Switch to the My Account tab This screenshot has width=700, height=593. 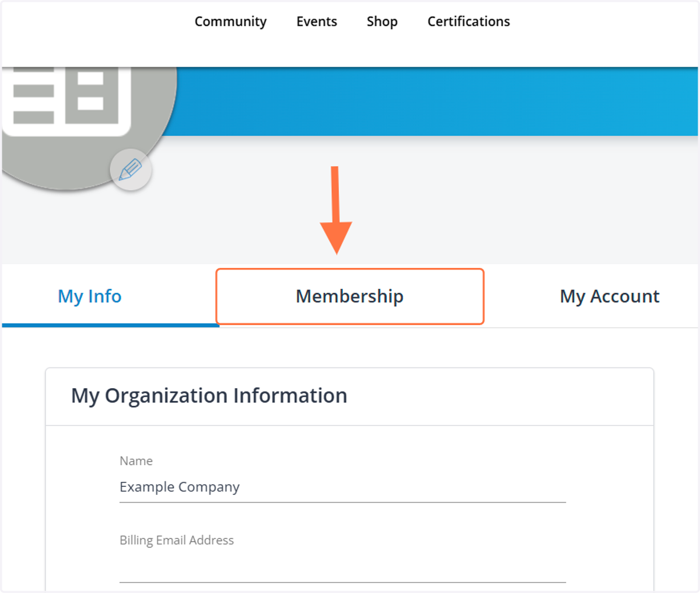tap(610, 296)
